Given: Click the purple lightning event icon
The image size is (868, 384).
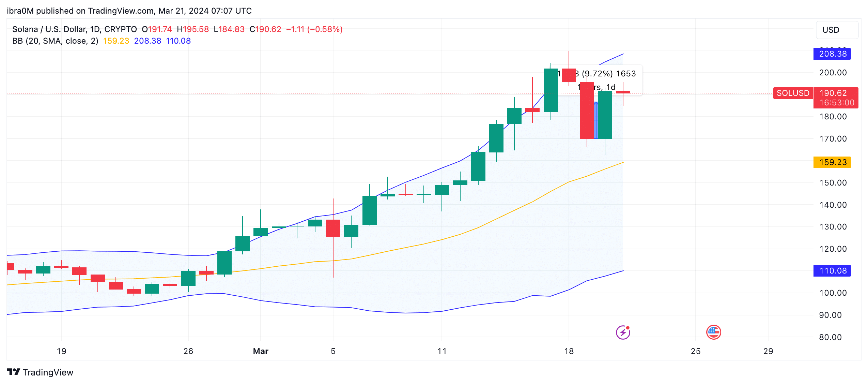Looking at the screenshot, I should tap(623, 332).
